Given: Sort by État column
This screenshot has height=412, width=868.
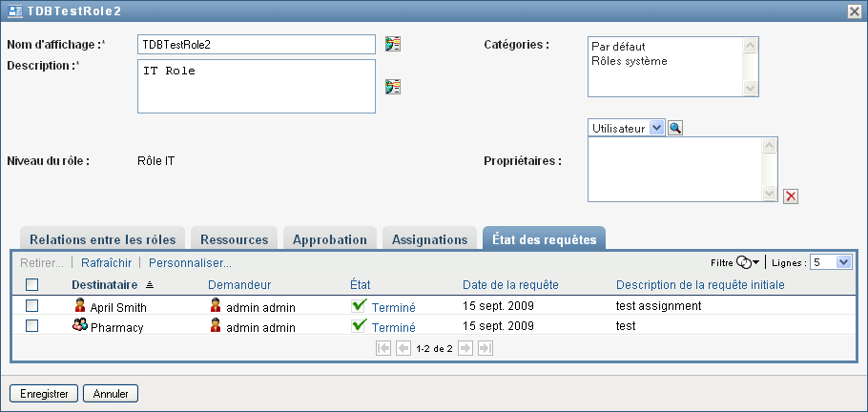Looking at the screenshot, I should pos(361,284).
